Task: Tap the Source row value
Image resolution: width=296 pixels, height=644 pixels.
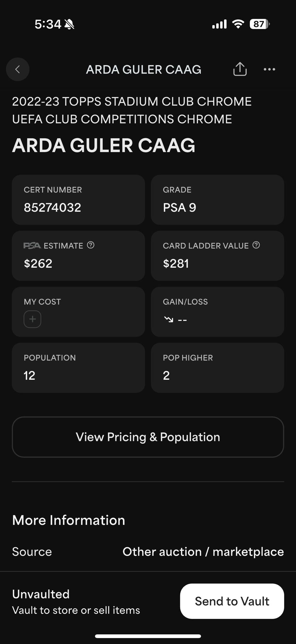Action: [x=203, y=552]
